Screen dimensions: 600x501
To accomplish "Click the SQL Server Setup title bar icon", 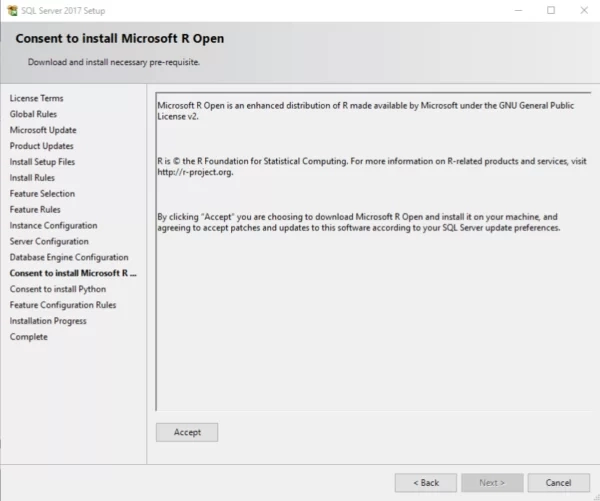I will 11,10.
